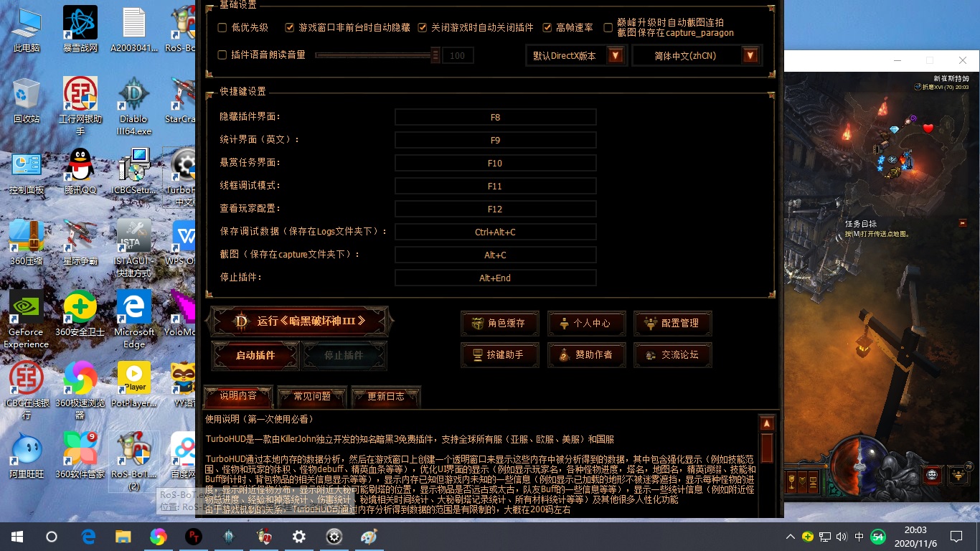This screenshot has height=551, width=980.
Task: Open Windows Start menu
Action: pos(17,537)
